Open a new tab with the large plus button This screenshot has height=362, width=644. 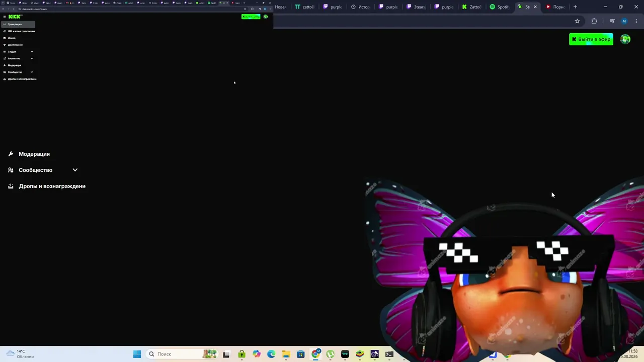pyautogui.click(x=575, y=7)
